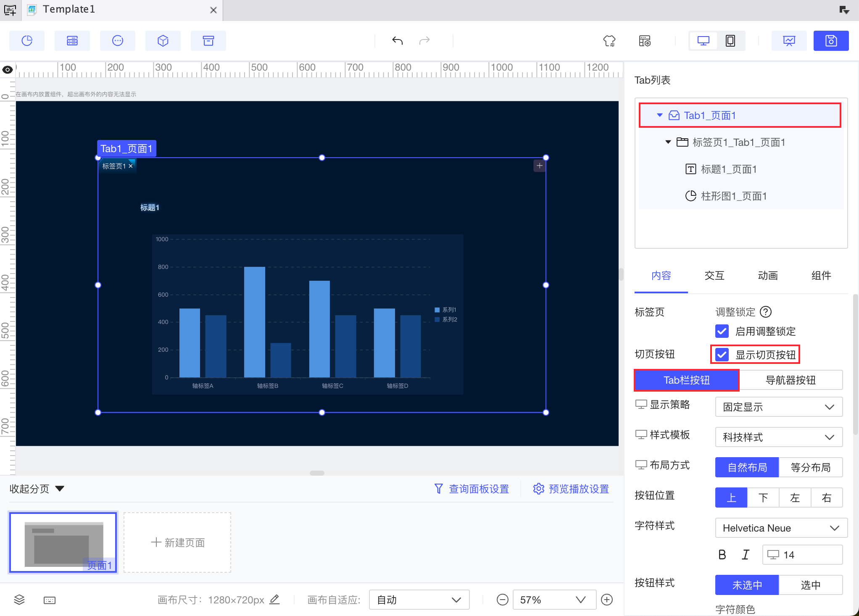Set button position to 上
859x616 pixels.
click(x=731, y=498)
